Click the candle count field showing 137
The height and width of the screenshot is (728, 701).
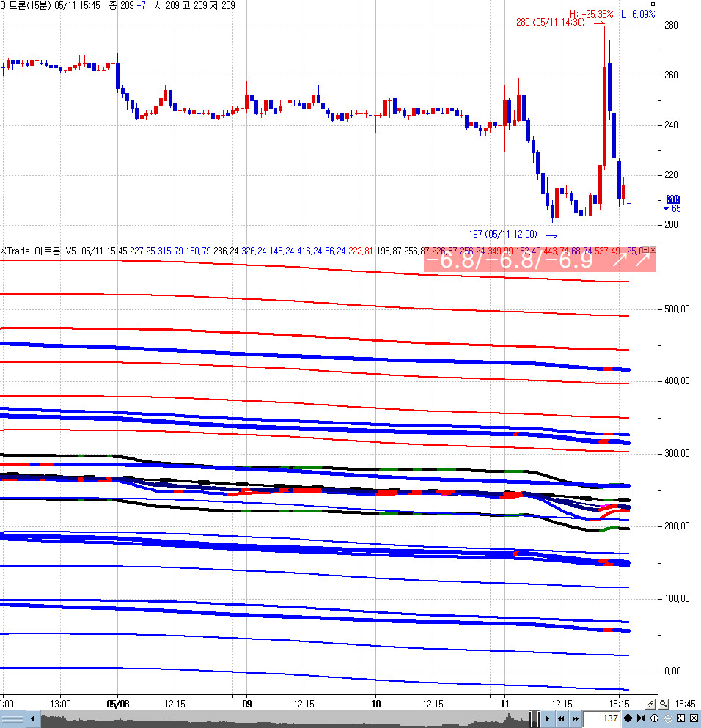(602, 719)
